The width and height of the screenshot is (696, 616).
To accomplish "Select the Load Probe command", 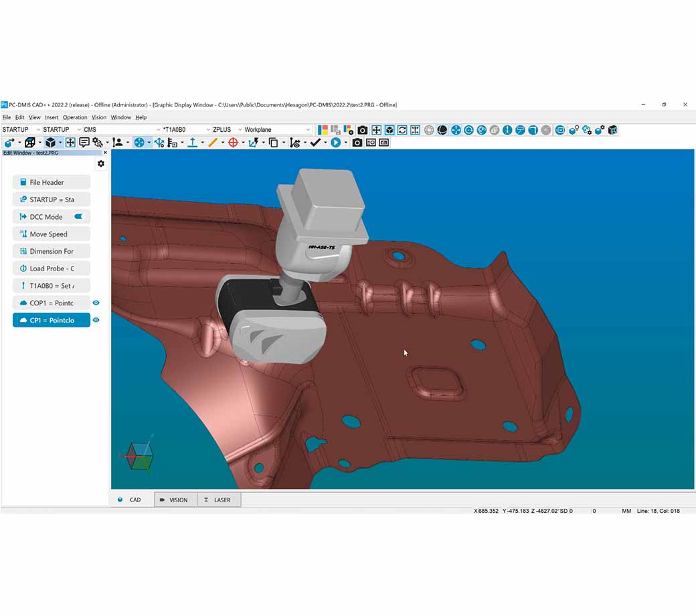I will click(x=52, y=268).
